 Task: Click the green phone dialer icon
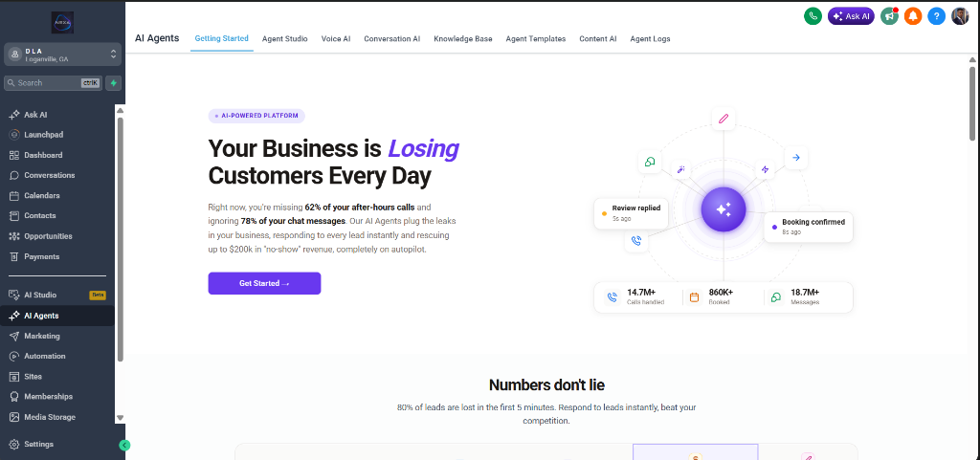[x=813, y=16]
